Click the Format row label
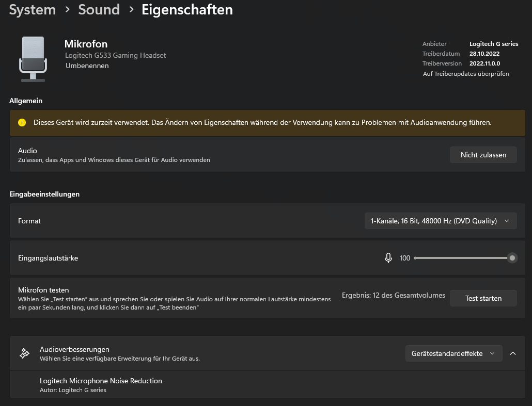 point(29,221)
